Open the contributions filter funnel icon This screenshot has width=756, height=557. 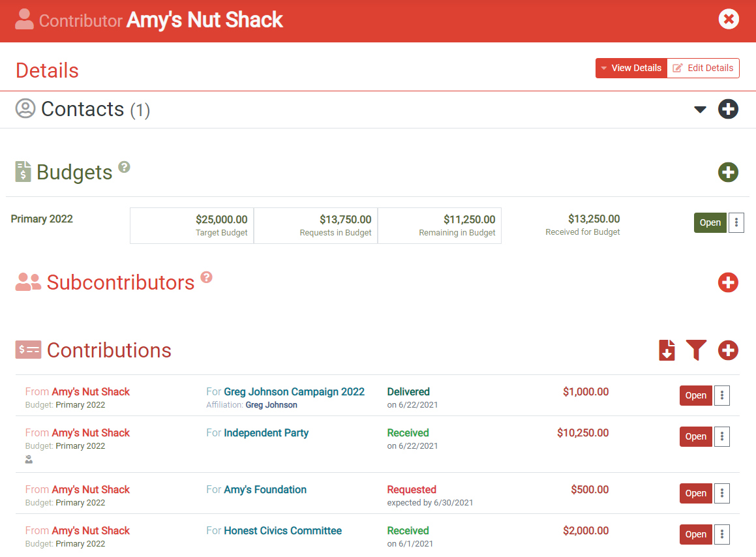[696, 350]
